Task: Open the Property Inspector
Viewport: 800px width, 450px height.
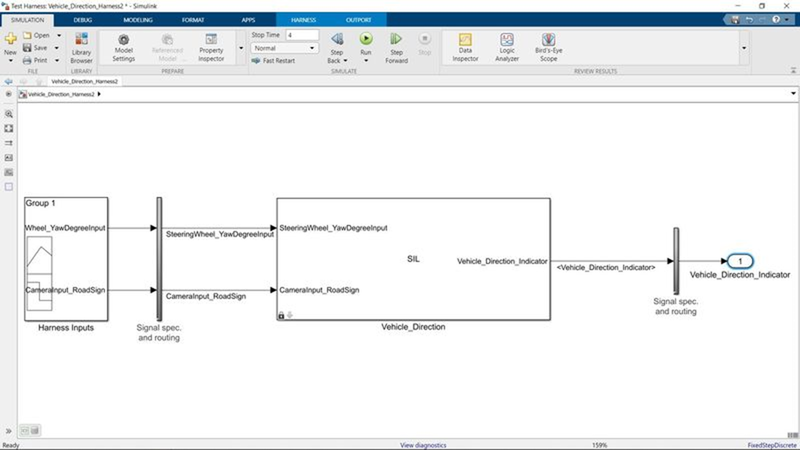Action: pos(211,48)
